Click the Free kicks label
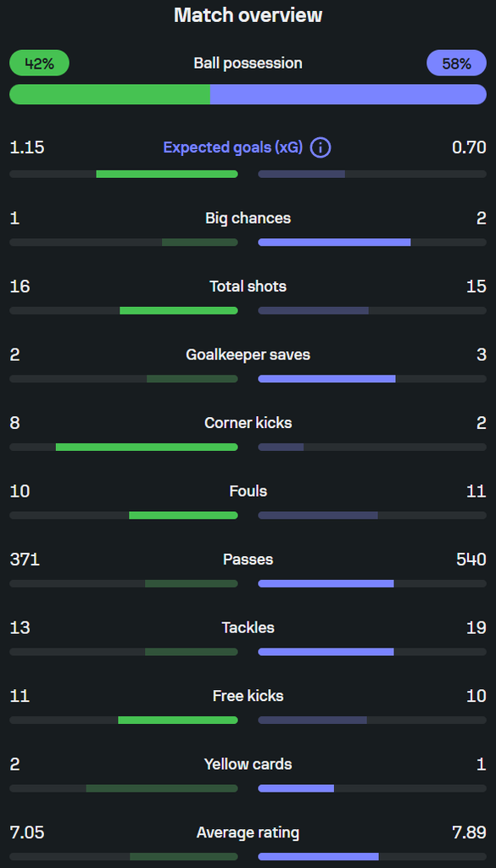Image resolution: width=496 pixels, height=868 pixels. pos(248,696)
